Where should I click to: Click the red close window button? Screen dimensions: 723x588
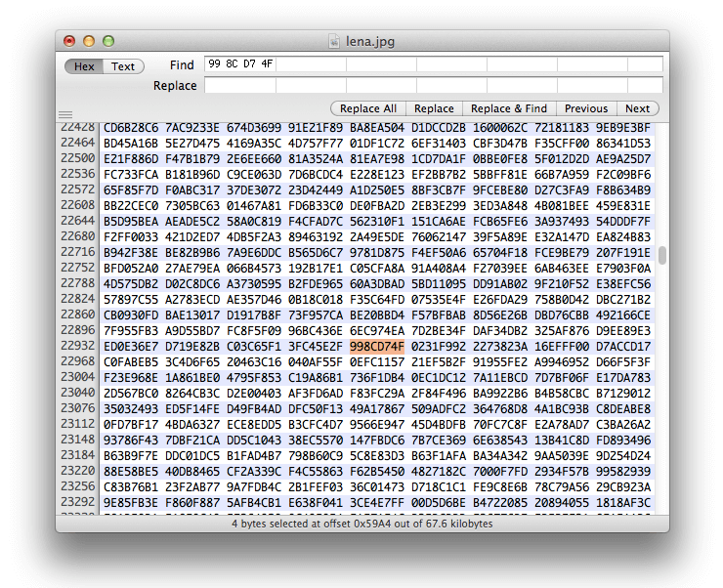point(69,41)
